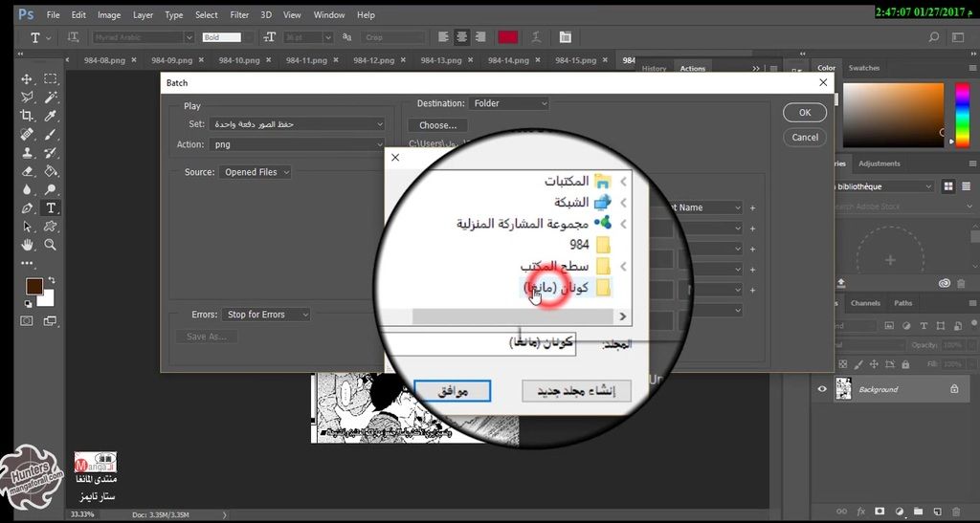980x523 pixels.
Task: Select the Clone Stamp tool
Action: (x=27, y=153)
